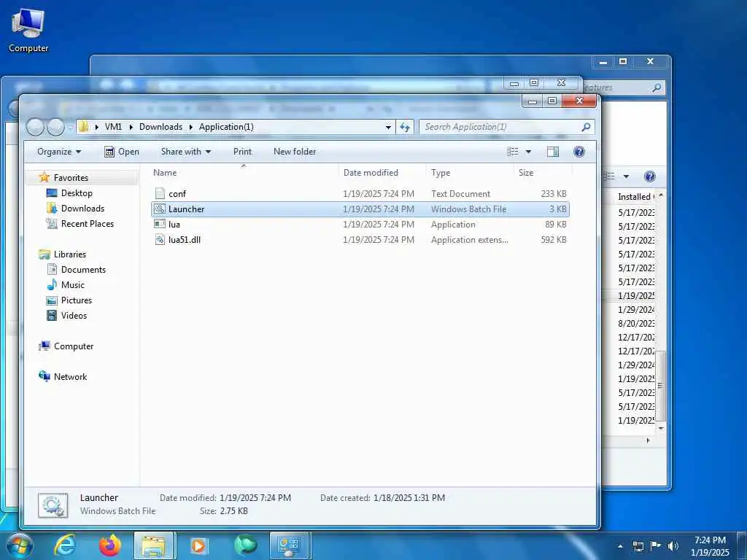This screenshot has height=560, width=747.
Task: Click Application(1) in address breadcrumb
Action: [x=226, y=127]
